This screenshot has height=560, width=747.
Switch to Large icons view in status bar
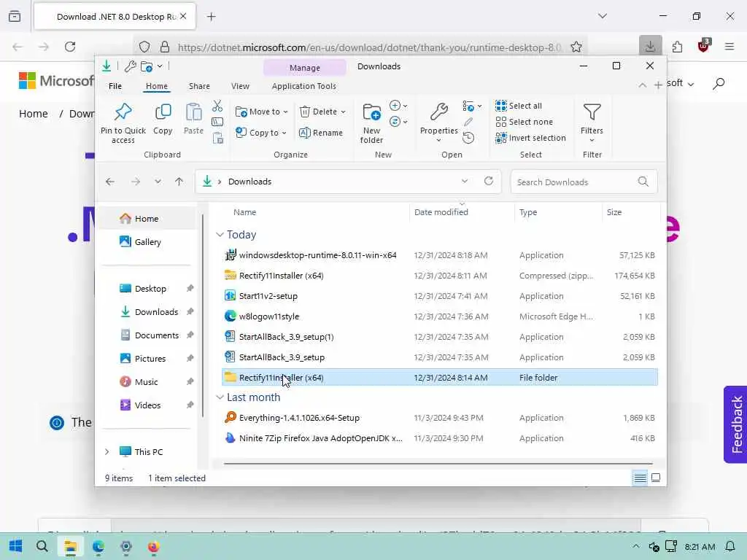pyautogui.click(x=656, y=478)
